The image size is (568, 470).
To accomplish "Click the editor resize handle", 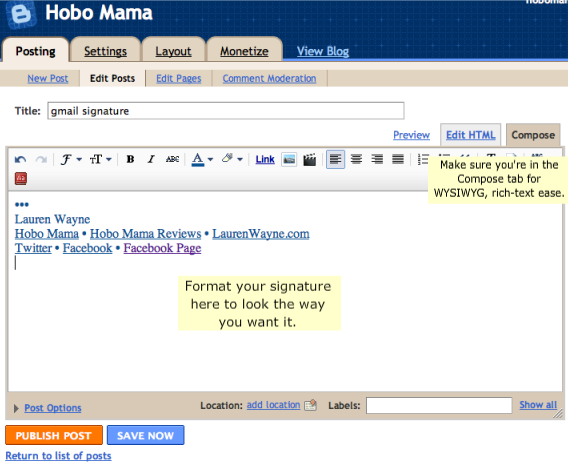I will tap(558, 413).
